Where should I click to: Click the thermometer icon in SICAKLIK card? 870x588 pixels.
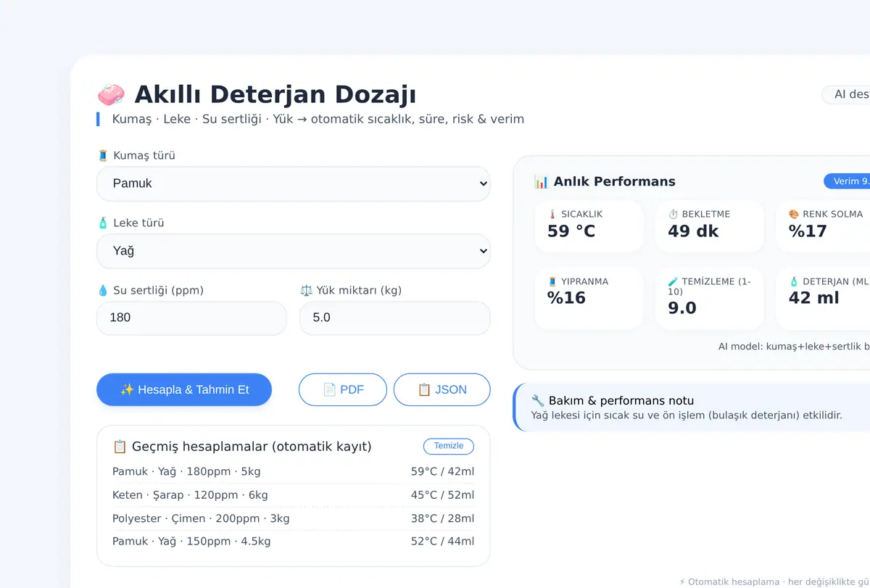[552, 214]
